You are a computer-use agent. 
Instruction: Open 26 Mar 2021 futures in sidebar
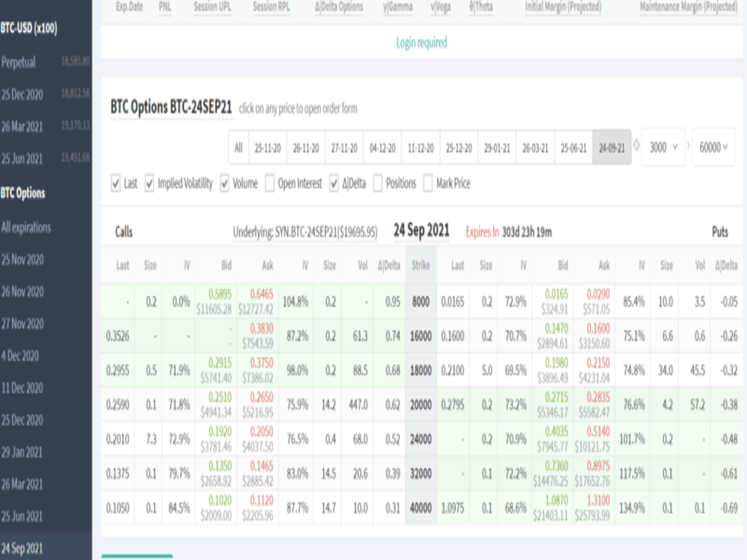[x=22, y=127]
